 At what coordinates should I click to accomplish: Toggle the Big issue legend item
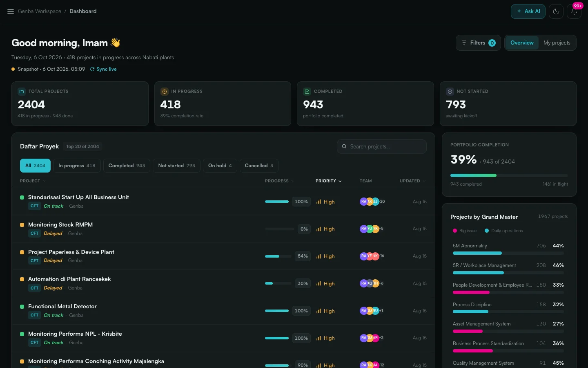[x=465, y=231]
